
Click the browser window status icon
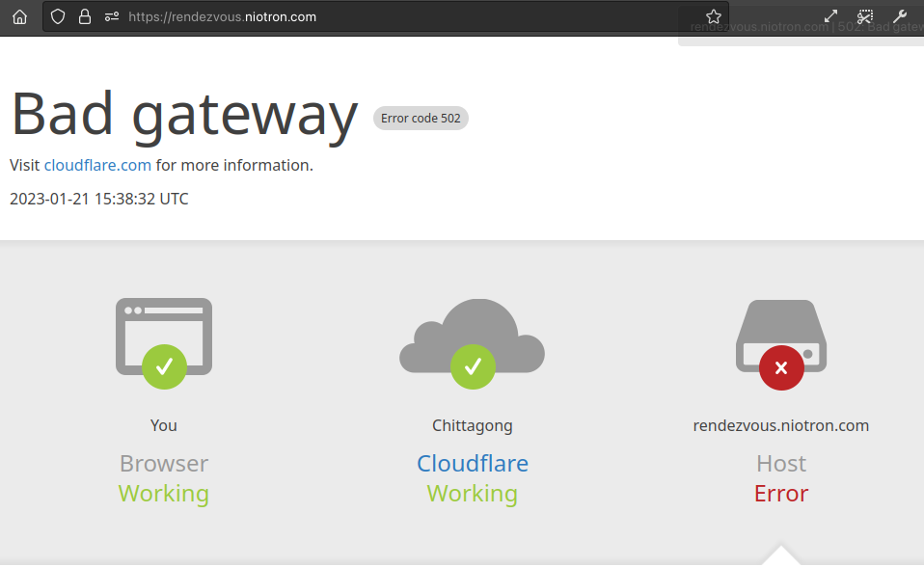click(164, 343)
